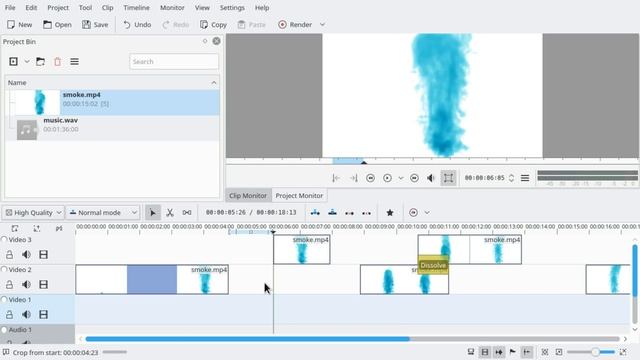Choose the spacer tool

187,213
